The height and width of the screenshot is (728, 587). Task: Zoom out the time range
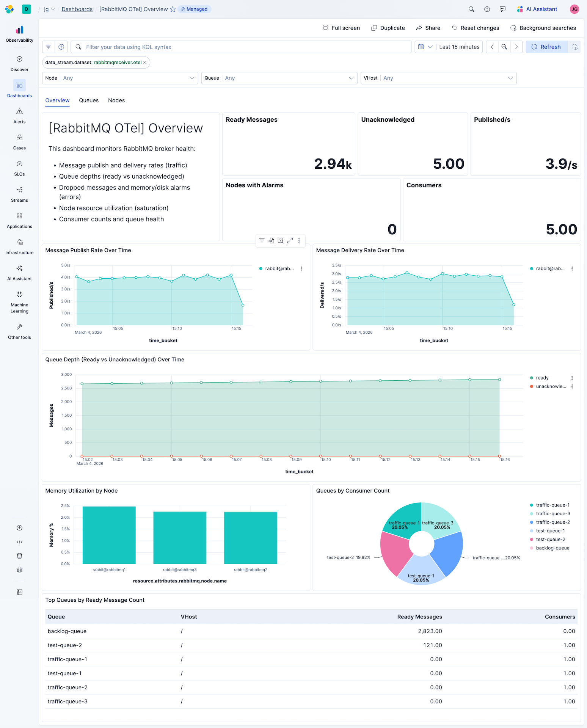pos(504,47)
